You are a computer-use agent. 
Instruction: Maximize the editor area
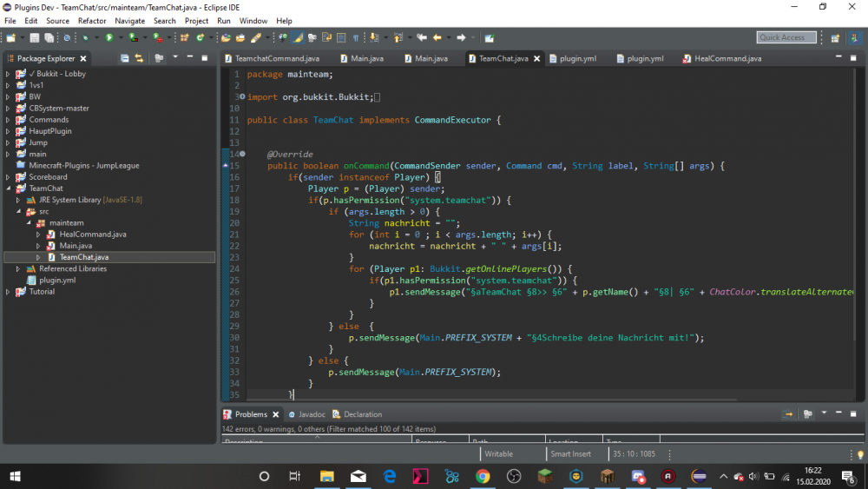tap(853, 57)
